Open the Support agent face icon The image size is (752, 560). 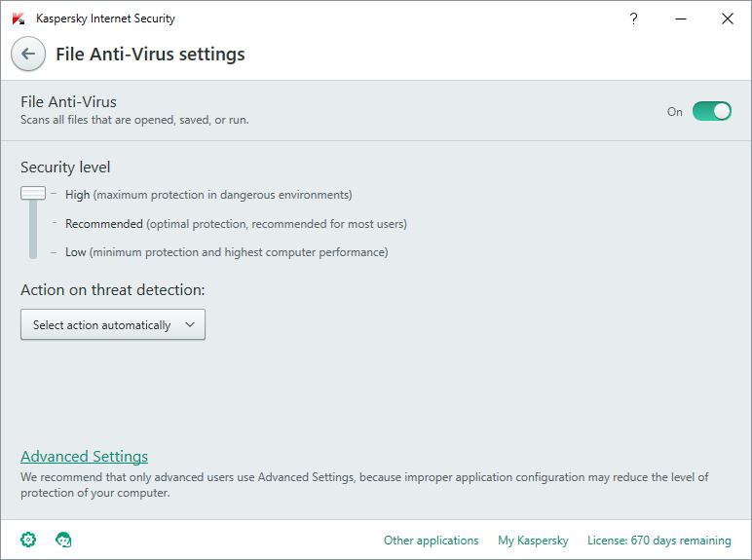pyautogui.click(x=64, y=540)
